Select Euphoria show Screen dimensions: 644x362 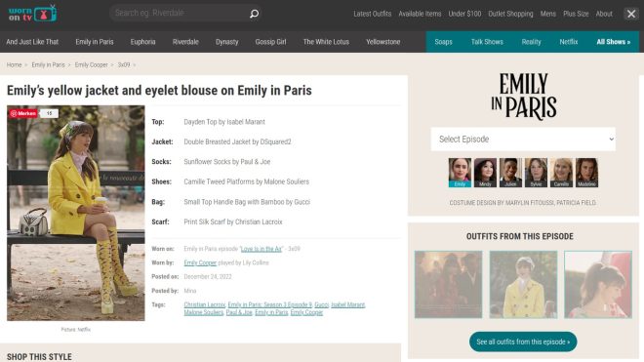pyautogui.click(x=142, y=42)
